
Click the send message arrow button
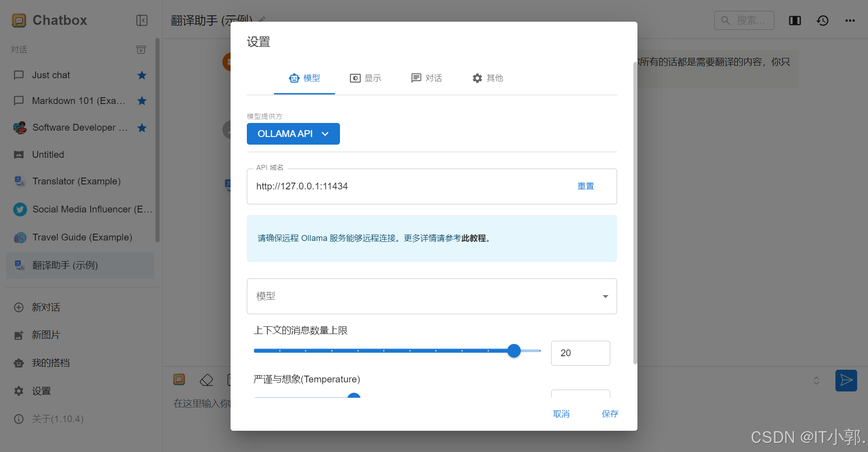(846, 381)
